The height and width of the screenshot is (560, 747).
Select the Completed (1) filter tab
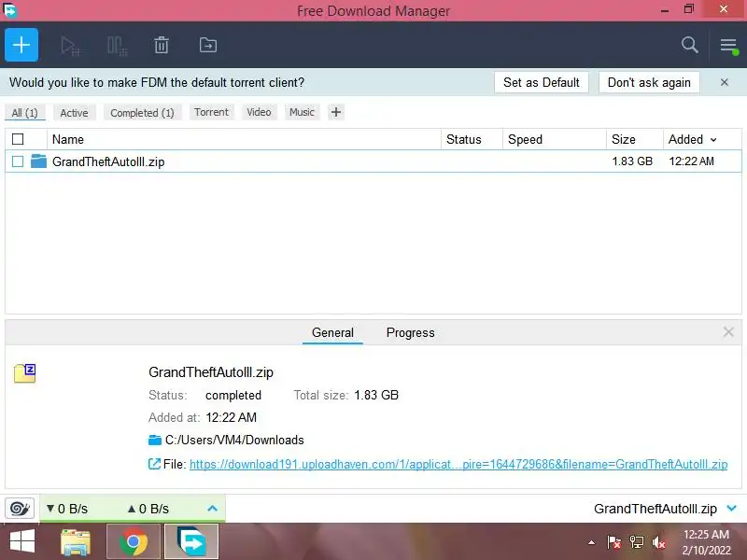(142, 113)
